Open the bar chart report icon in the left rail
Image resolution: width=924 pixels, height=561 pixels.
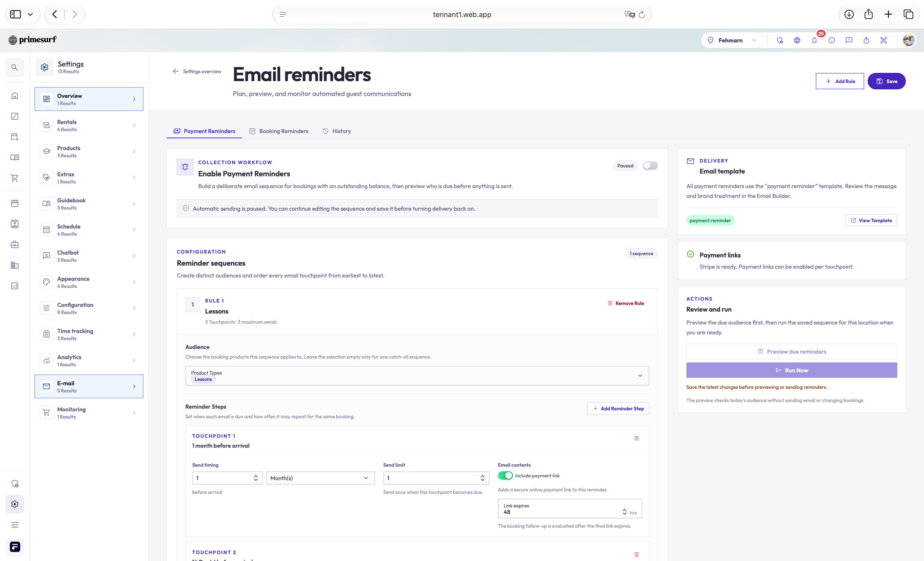click(x=15, y=286)
